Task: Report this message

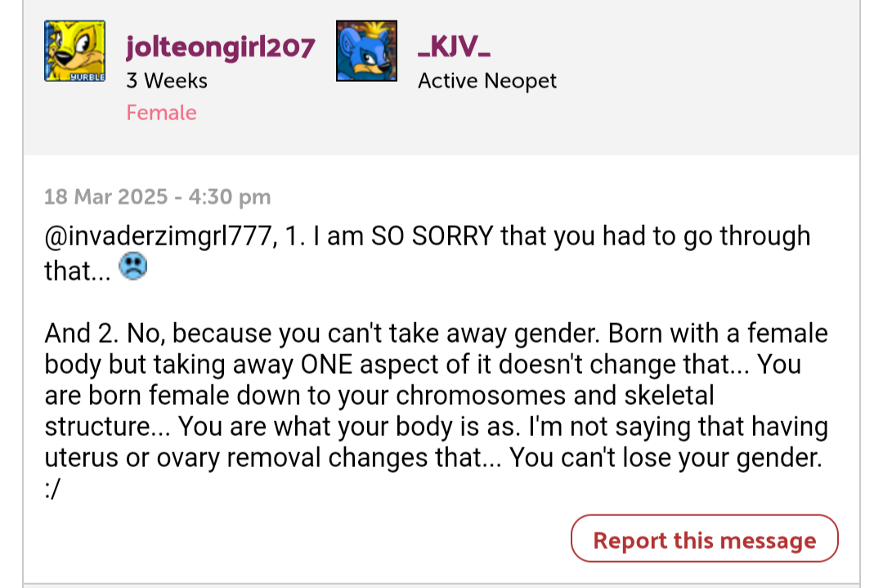Action: pos(705,539)
